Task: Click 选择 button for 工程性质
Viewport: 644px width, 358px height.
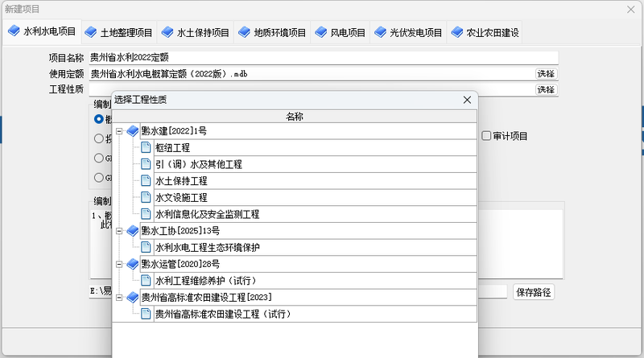Action: tap(547, 89)
